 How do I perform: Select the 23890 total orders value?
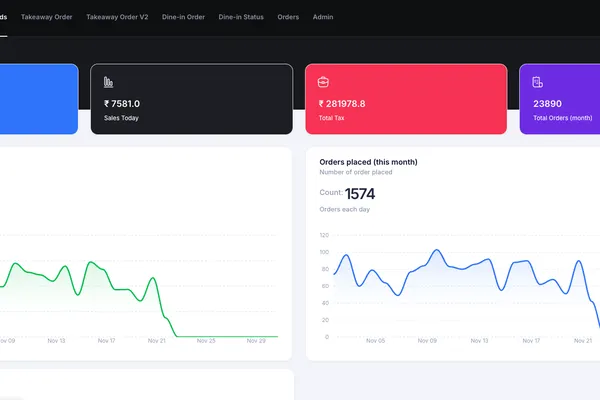(x=548, y=104)
